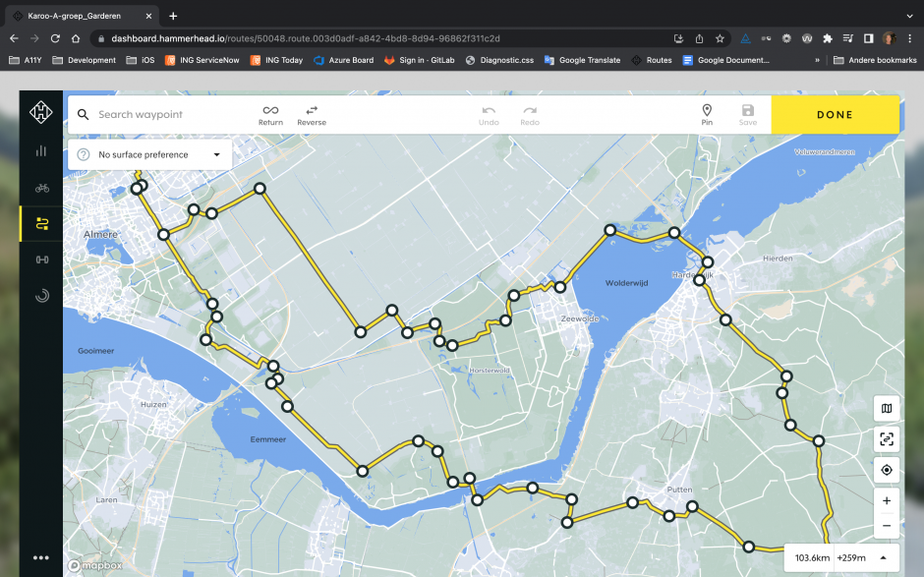924x577 pixels.
Task: Zoom in on the map
Action: [887, 500]
